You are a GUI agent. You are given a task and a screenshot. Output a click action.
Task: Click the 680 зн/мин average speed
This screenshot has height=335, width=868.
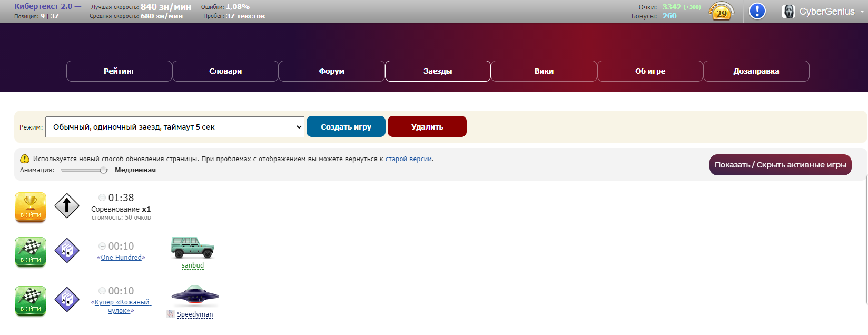(x=162, y=16)
